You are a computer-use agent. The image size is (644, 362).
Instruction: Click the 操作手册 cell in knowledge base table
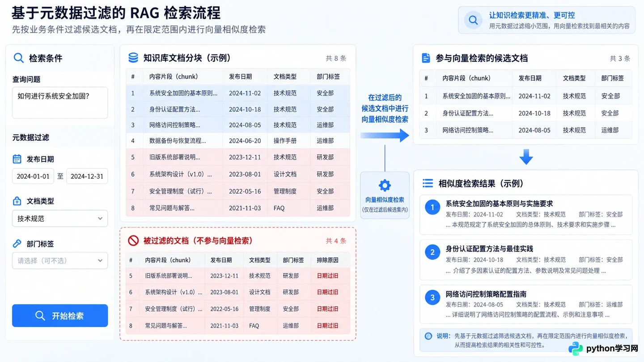point(285,141)
